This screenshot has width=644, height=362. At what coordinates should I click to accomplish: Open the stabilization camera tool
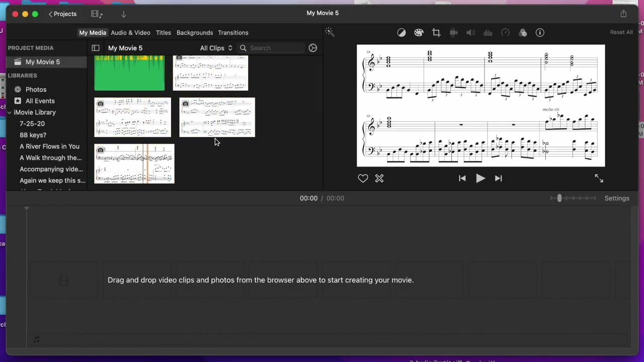pyautogui.click(x=453, y=33)
